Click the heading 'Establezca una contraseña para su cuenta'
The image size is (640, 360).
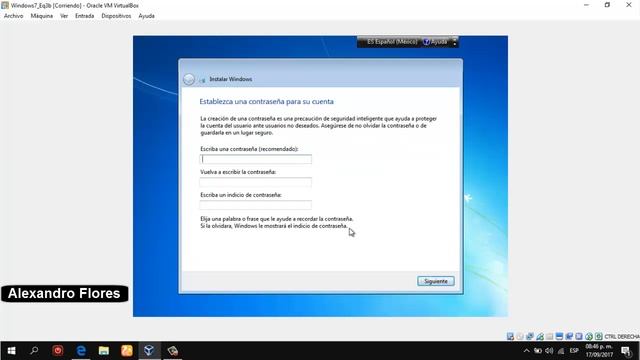(x=267, y=102)
